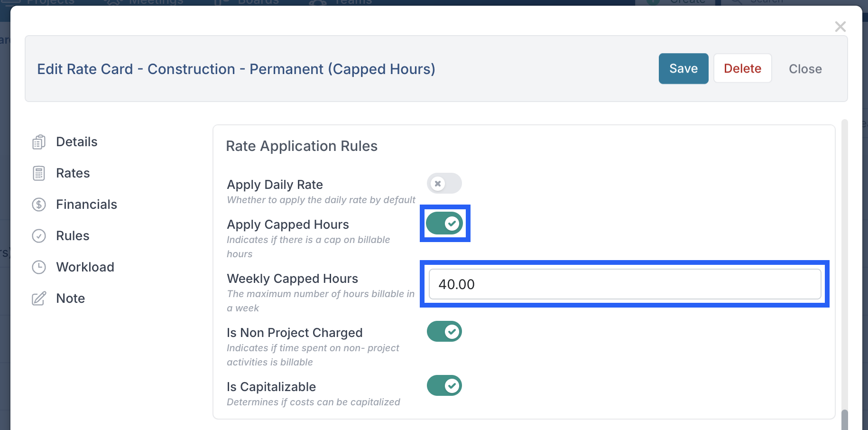
Task: Click the Close text button
Action: click(805, 69)
